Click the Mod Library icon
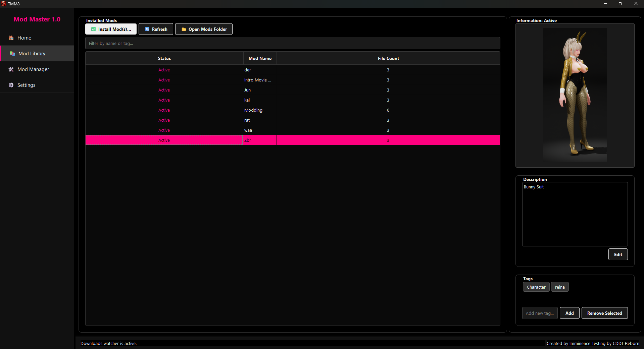The height and width of the screenshot is (349, 644). (12, 53)
